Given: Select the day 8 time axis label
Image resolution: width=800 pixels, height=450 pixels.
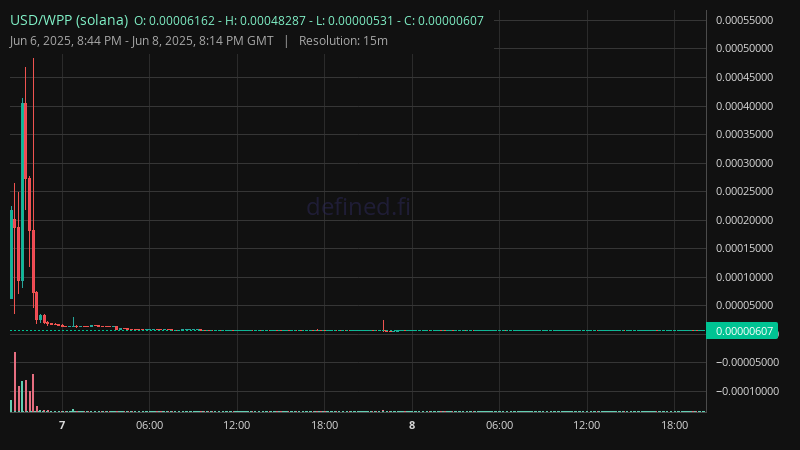Looking at the screenshot, I should pos(412,426).
